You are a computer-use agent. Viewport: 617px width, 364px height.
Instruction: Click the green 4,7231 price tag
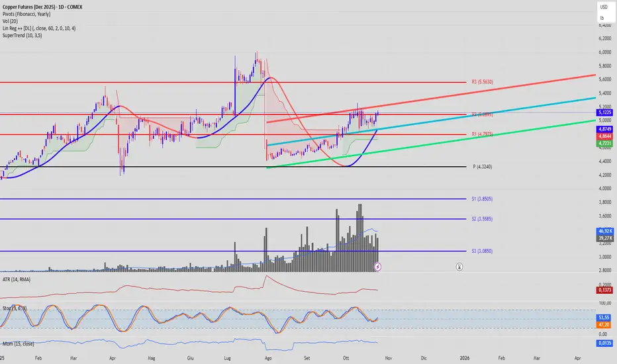coord(605,144)
